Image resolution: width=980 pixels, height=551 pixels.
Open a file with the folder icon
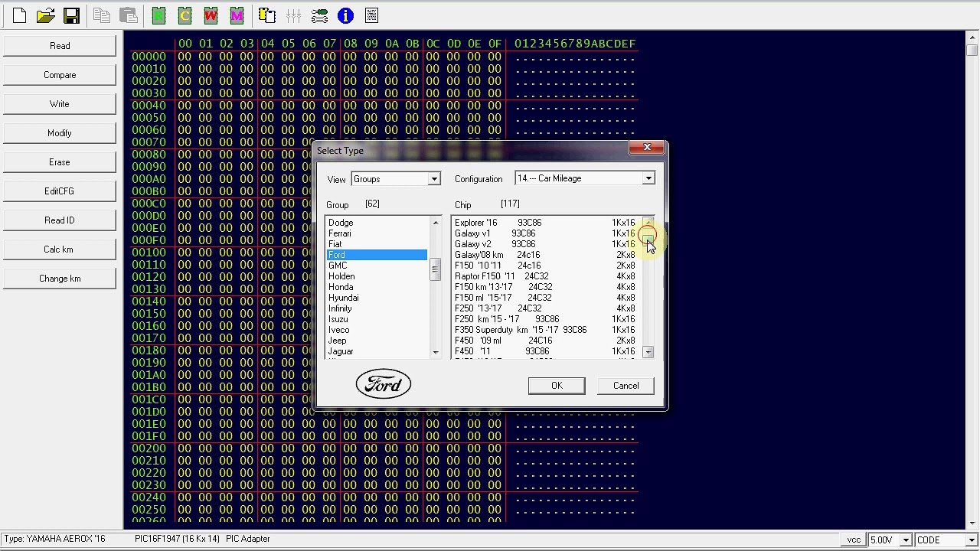(x=45, y=15)
